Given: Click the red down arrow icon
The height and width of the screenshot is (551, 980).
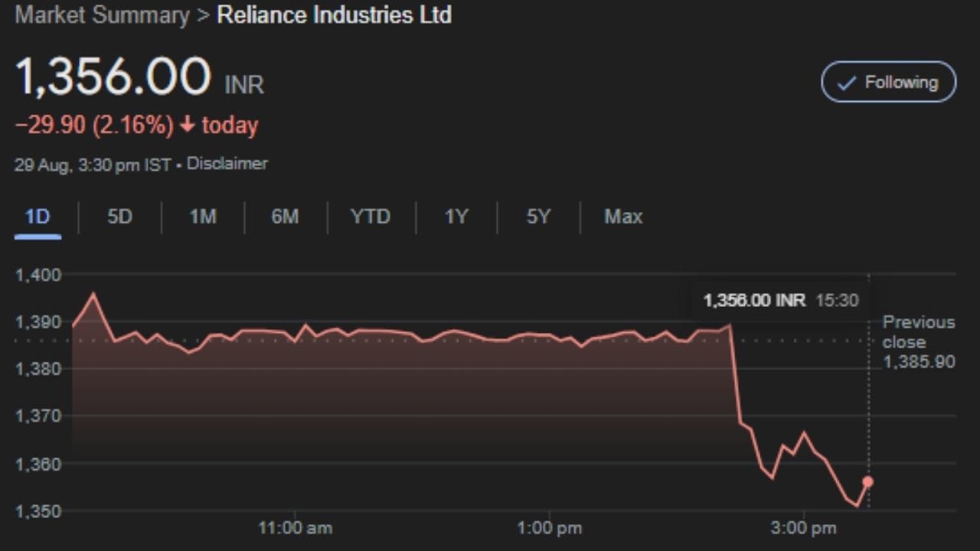Looking at the screenshot, I should click(188, 126).
